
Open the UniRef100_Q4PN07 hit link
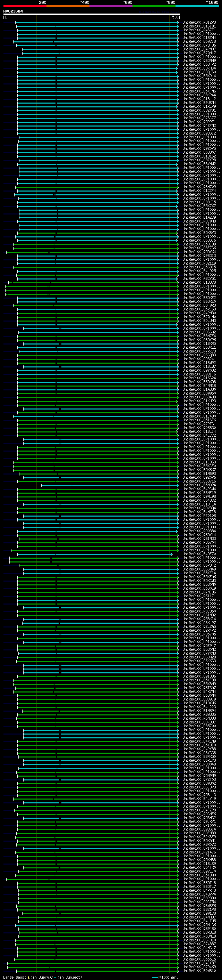coord(199,49)
